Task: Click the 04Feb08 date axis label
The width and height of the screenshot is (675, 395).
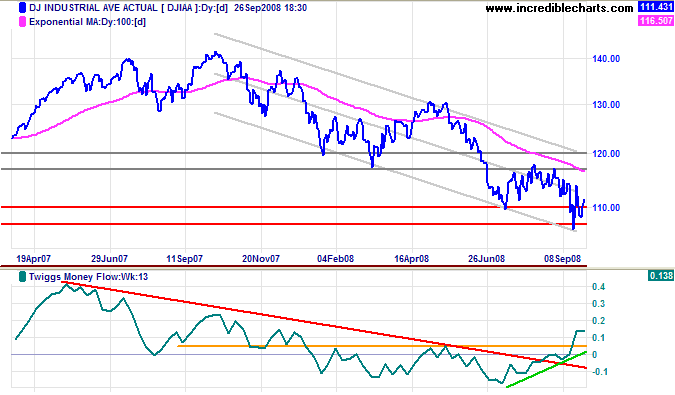Action: point(335,259)
